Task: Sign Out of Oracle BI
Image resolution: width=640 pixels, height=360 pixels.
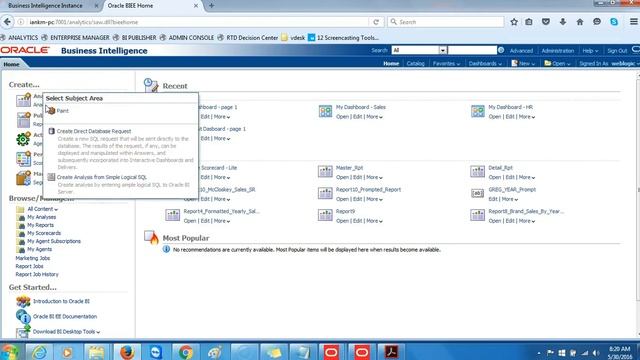Action: (x=617, y=51)
